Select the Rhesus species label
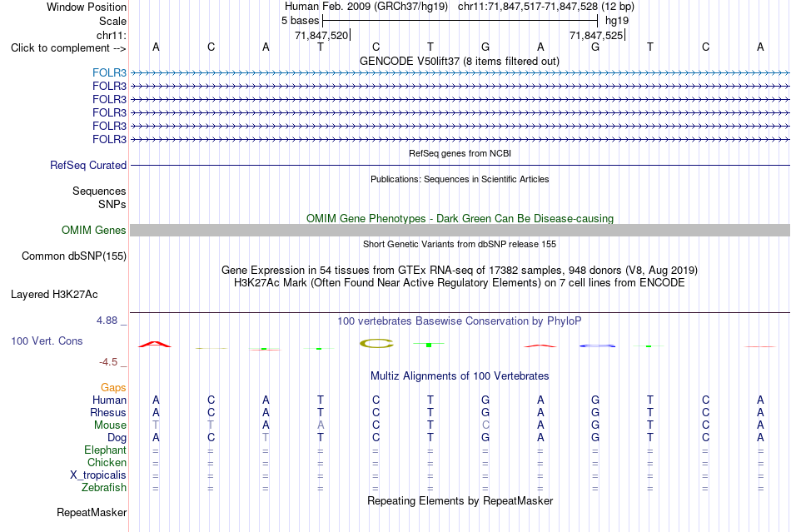 (108, 412)
